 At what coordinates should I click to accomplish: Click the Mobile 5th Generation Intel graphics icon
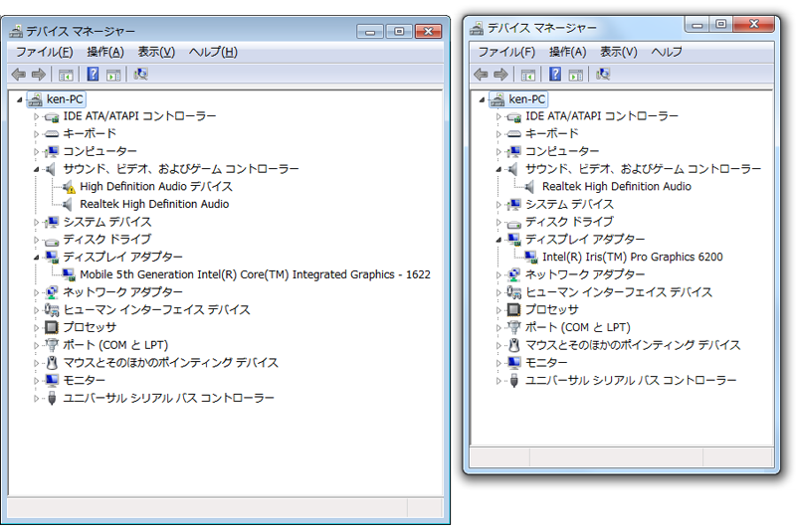[x=69, y=275]
